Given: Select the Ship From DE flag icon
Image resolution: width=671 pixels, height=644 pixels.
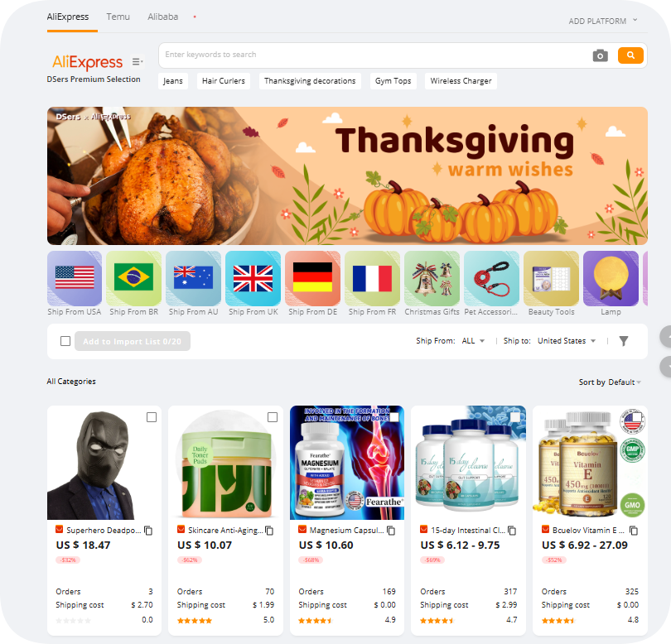Looking at the screenshot, I should [x=312, y=278].
